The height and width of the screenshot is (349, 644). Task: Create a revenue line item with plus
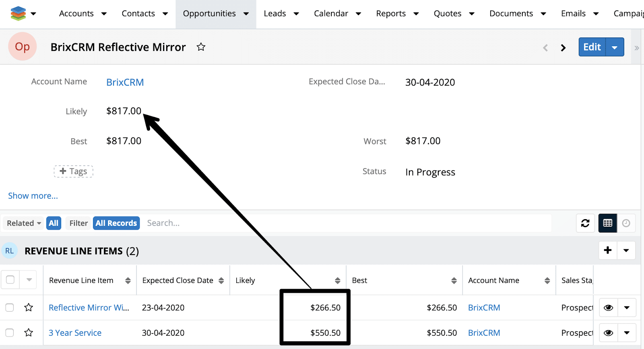point(608,250)
